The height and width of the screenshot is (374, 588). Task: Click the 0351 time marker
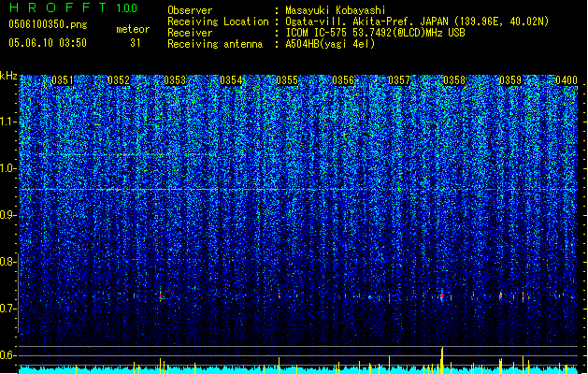click(63, 80)
